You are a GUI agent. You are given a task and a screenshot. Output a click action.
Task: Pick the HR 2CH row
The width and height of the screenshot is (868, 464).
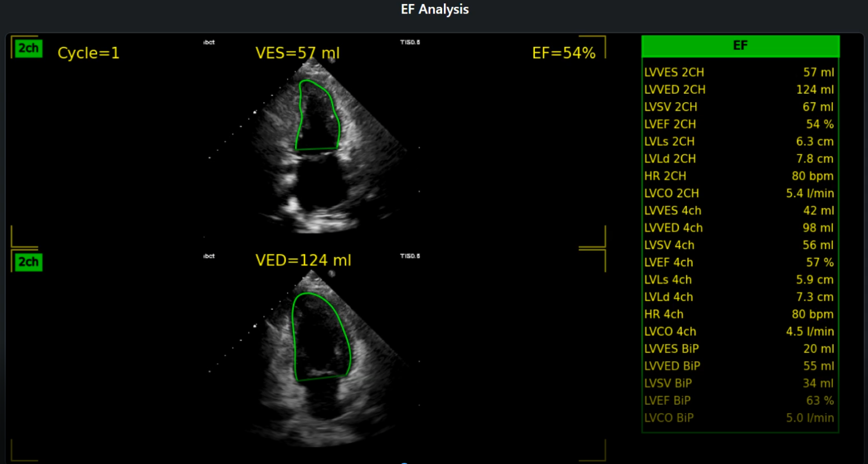739,176
